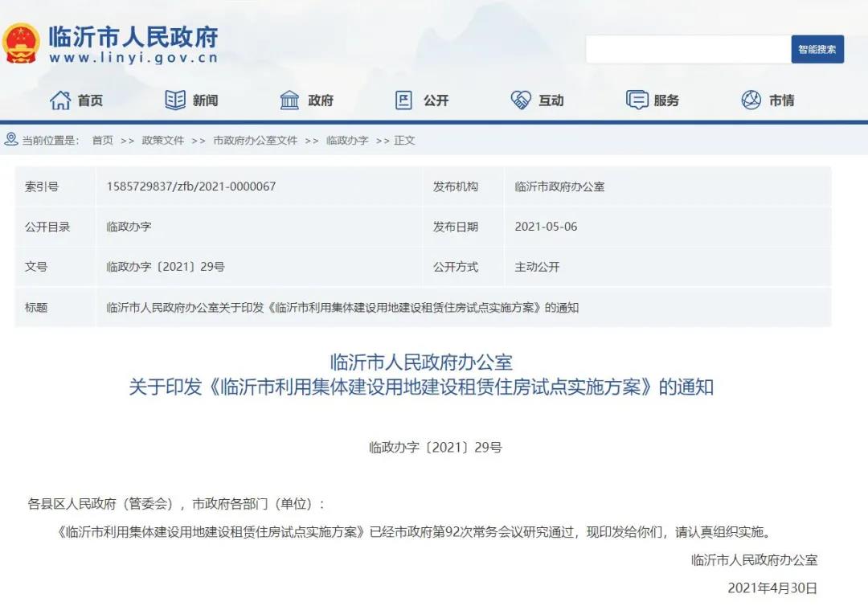Click heading line 临沂市人民政府办公室
This screenshot has height=606, width=868.
(x=421, y=362)
